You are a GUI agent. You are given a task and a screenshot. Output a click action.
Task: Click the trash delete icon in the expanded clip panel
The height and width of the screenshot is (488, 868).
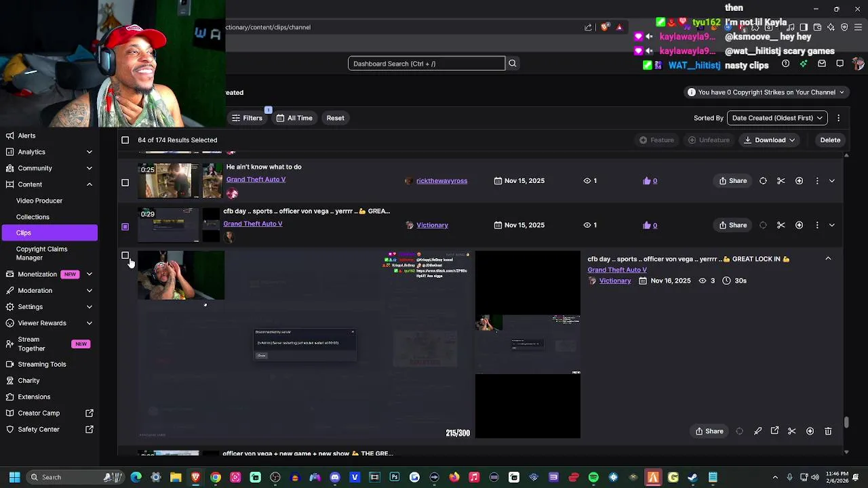(828, 431)
